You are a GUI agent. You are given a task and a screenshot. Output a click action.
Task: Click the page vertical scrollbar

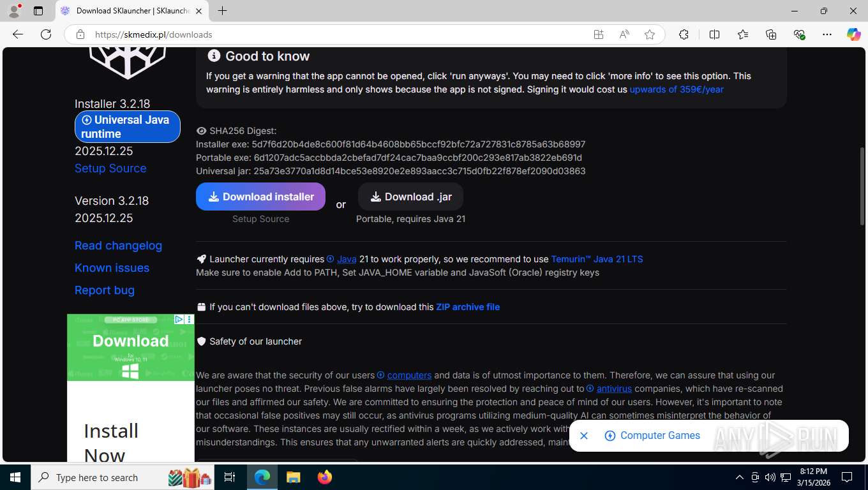pos(862,185)
